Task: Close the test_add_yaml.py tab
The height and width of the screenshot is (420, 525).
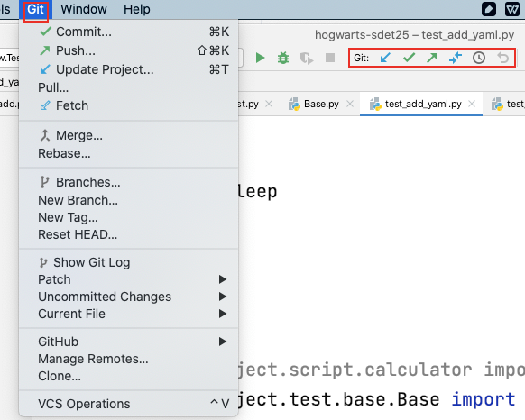Action: pos(472,104)
